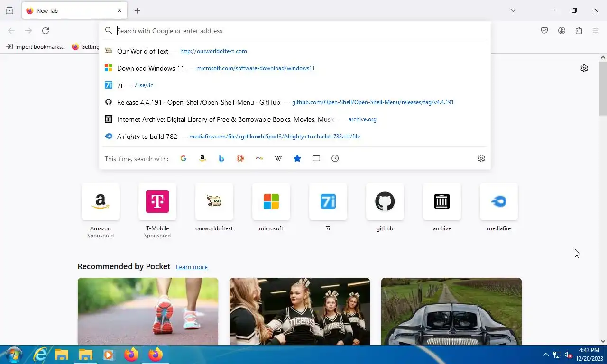Show hidden system tray icons
Screen dimensions: 607x364
click(545, 355)
